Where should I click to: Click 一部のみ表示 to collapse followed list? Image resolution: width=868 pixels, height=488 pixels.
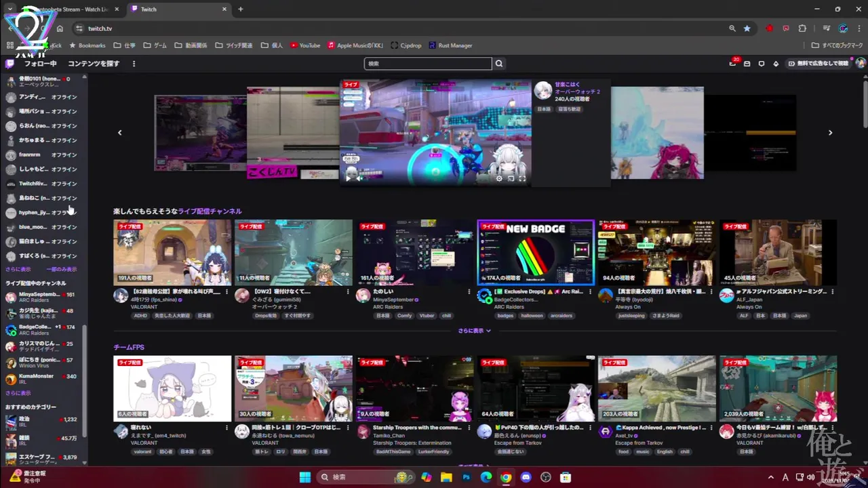tap(62, 269)
